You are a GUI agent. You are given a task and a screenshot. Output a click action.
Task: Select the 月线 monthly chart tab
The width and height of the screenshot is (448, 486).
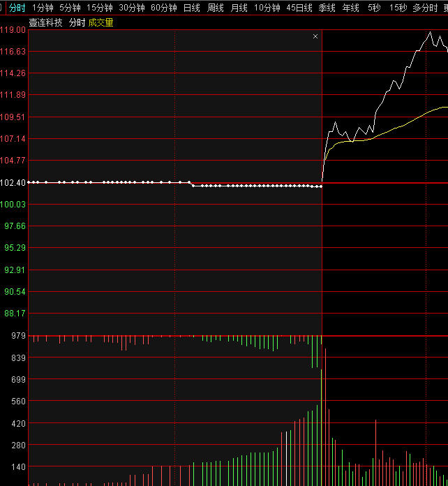click(x=239, y=8)
